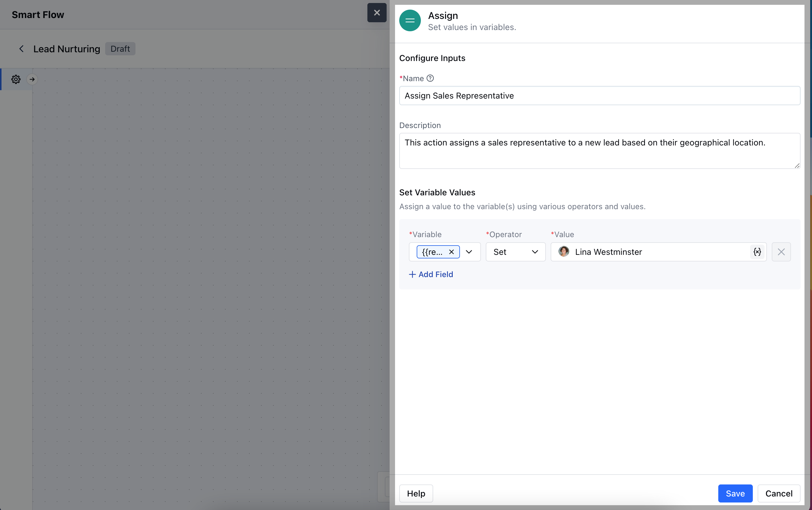
Task: Navigate back using the back arrow
Action: (x=22, y=49)
